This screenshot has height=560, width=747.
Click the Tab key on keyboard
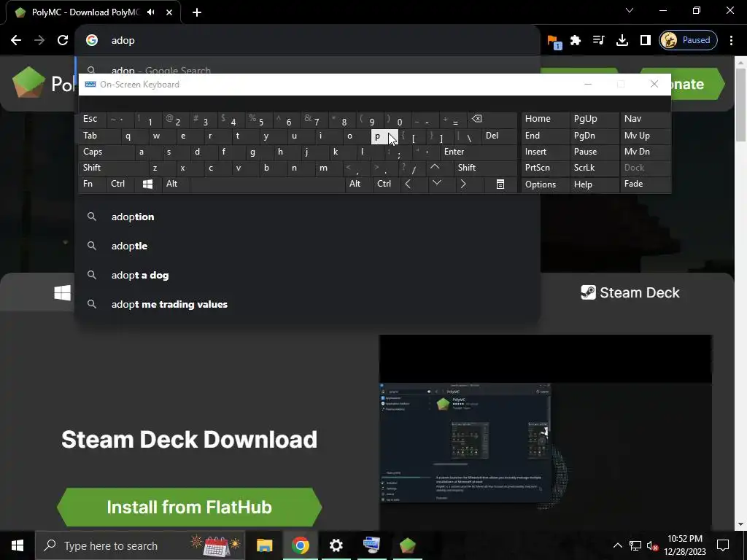tap(99, 136)
